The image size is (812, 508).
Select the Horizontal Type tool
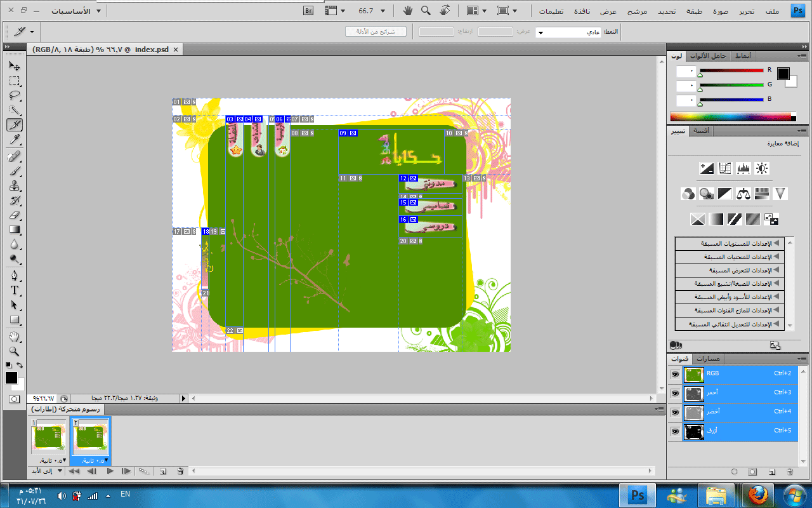(15, 290)
